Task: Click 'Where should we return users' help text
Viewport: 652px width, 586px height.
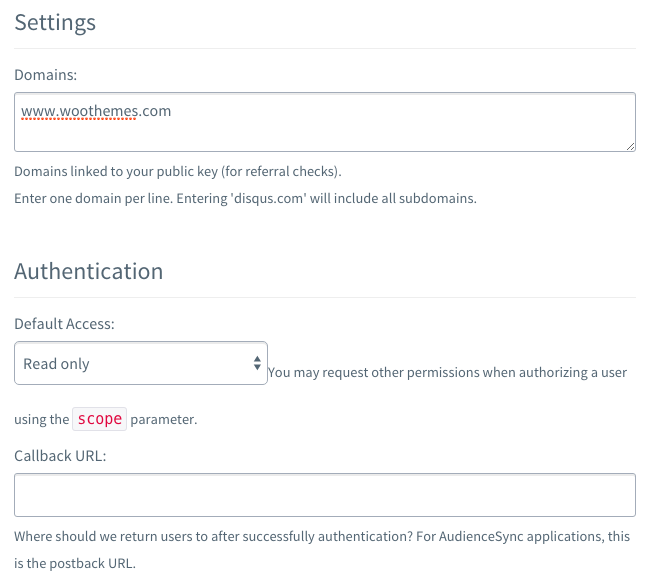Action: coord(322,537)
